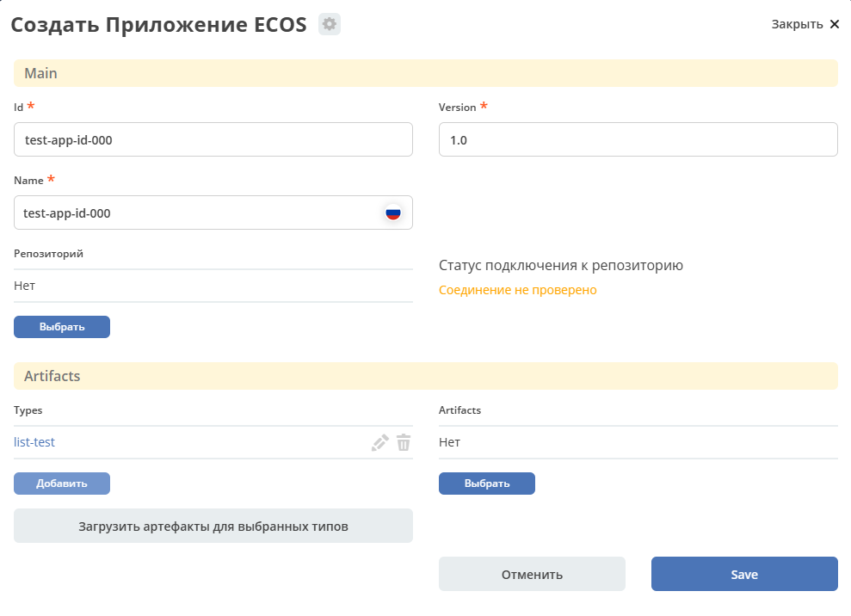Open form settings gear icon
The height and width of the screenshot is (616, 851).
coord(330,24)
